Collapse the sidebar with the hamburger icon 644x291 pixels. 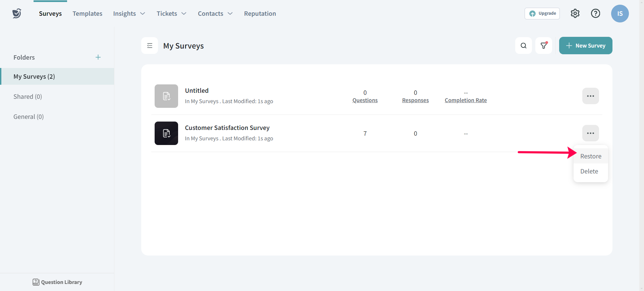[150, 46]
